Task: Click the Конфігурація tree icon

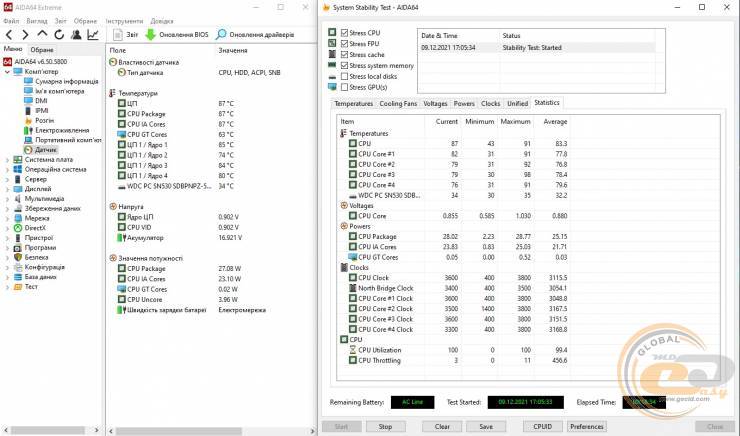Action: tap(17, 267)
